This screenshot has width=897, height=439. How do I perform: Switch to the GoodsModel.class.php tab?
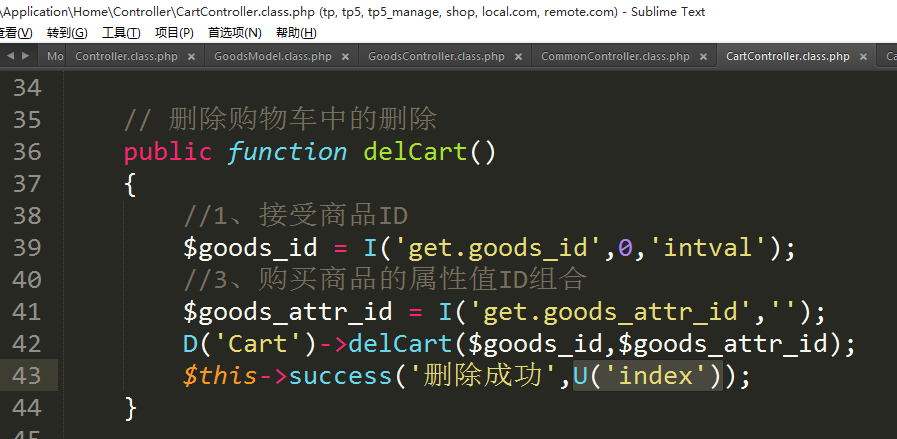pos(272,57)
